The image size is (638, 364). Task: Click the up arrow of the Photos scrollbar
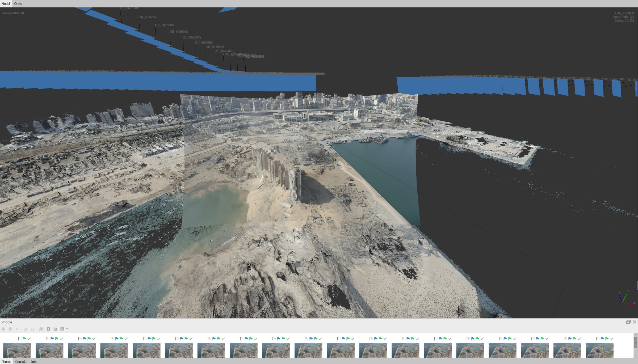click(635, 335)
